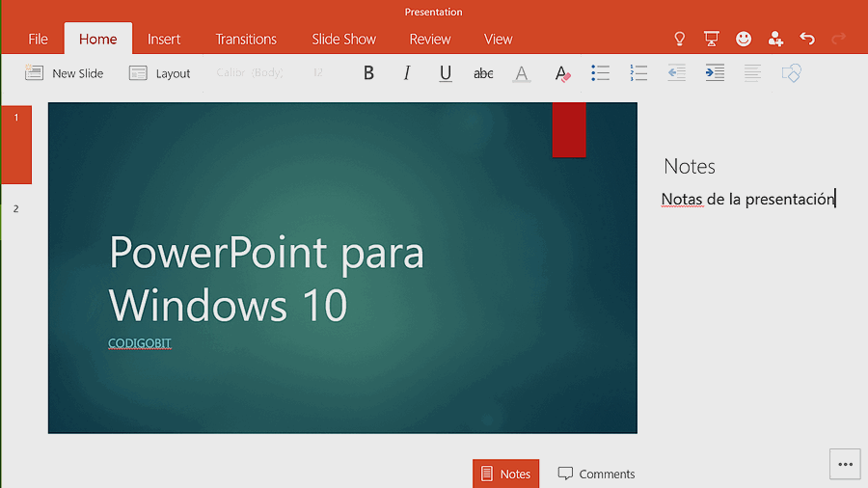This screenshot has height=488, width=868.
Task: Switch to the Home ribbon tab
Action: coord(98,39)
